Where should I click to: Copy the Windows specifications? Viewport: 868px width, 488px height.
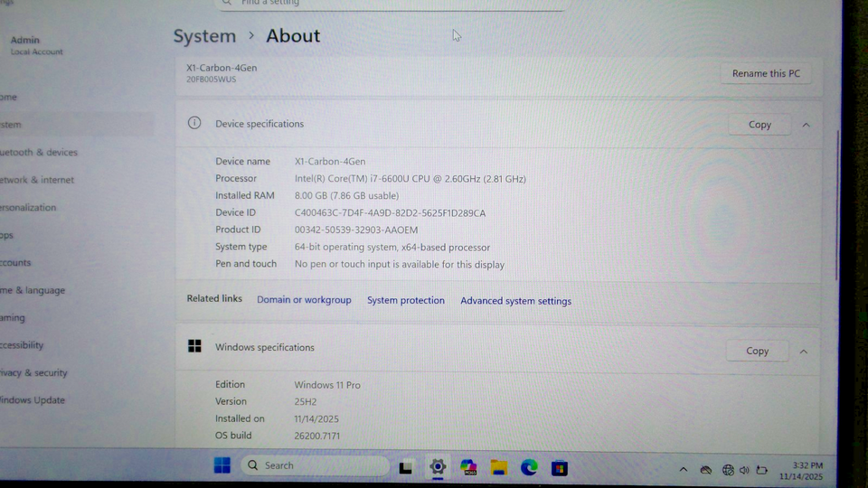pos(757,351)
